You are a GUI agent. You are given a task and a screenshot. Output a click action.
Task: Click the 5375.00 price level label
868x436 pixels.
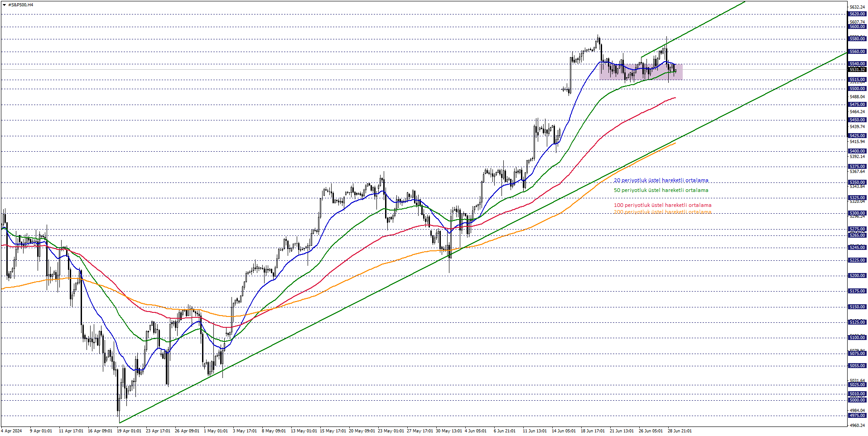tap(857, 167)
